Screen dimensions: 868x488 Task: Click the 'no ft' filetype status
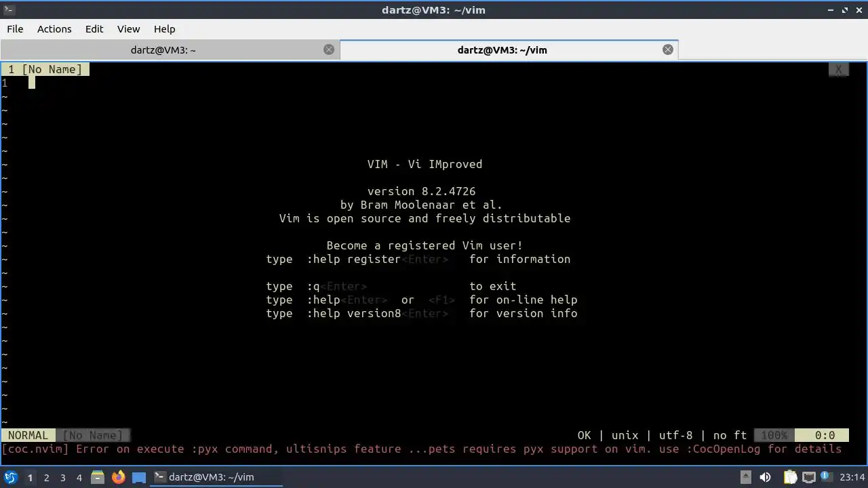click(x=730, y=435)
